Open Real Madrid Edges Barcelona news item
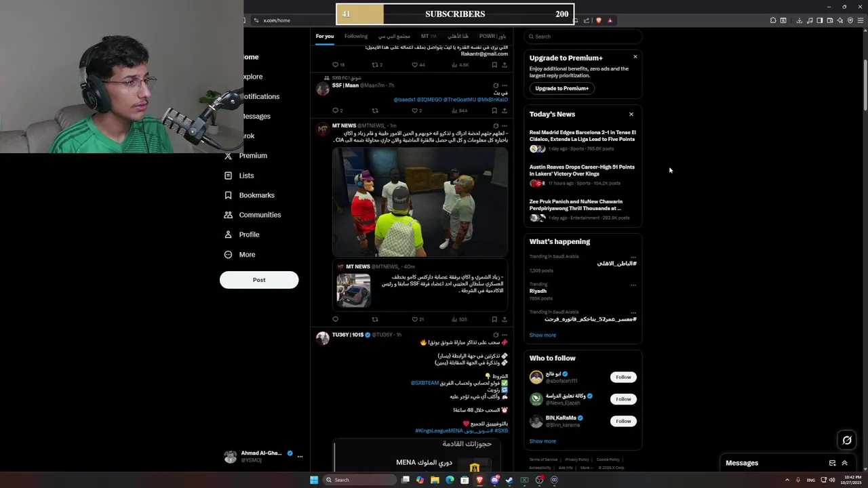 [x=583, y=140]
